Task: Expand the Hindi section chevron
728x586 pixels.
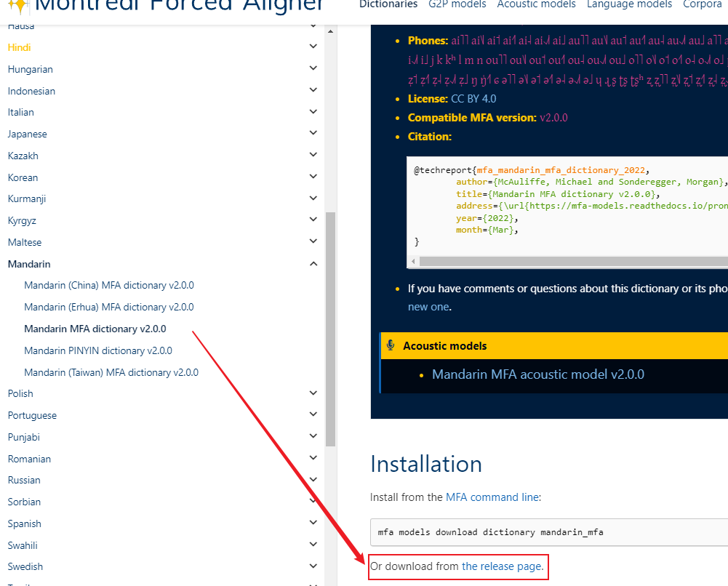Action: point(313,47)
